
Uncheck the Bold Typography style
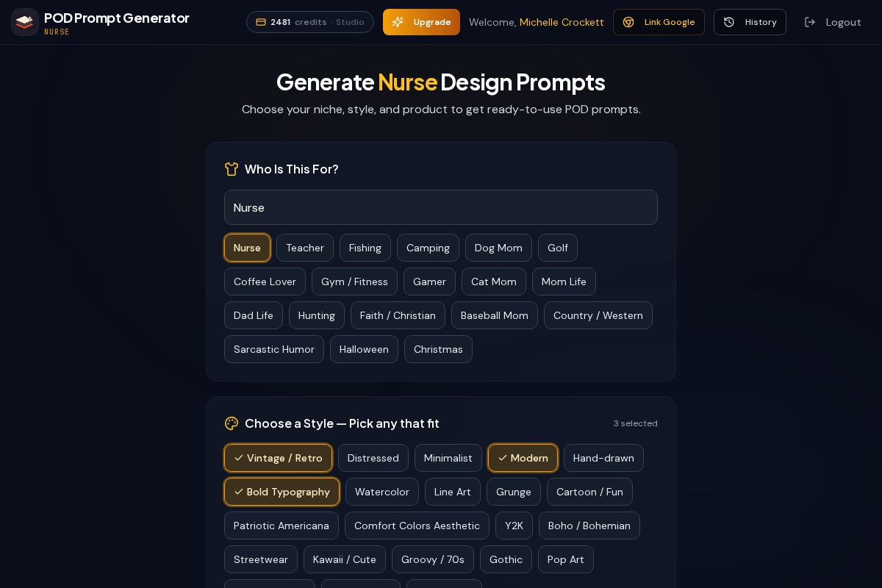point(282,492)
